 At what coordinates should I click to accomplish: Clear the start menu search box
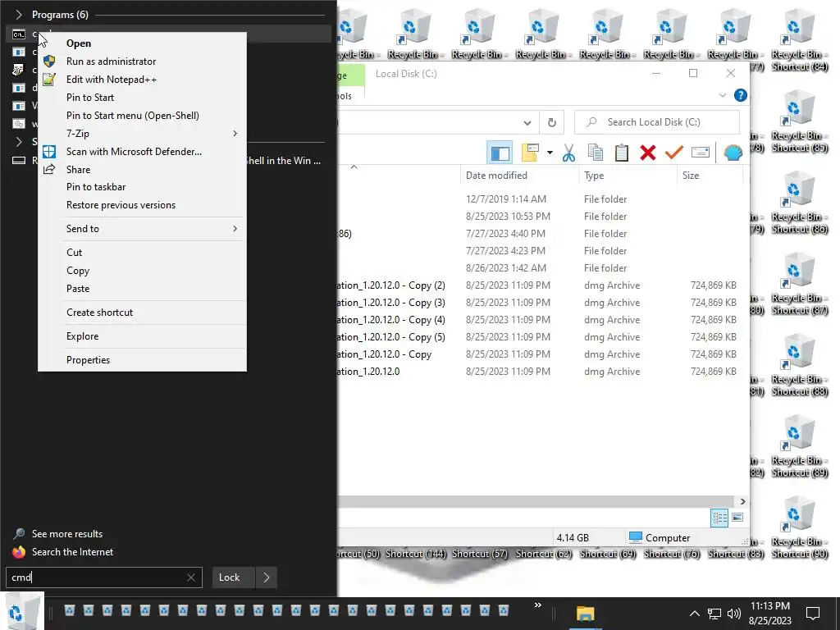click(x=191, y=577)
